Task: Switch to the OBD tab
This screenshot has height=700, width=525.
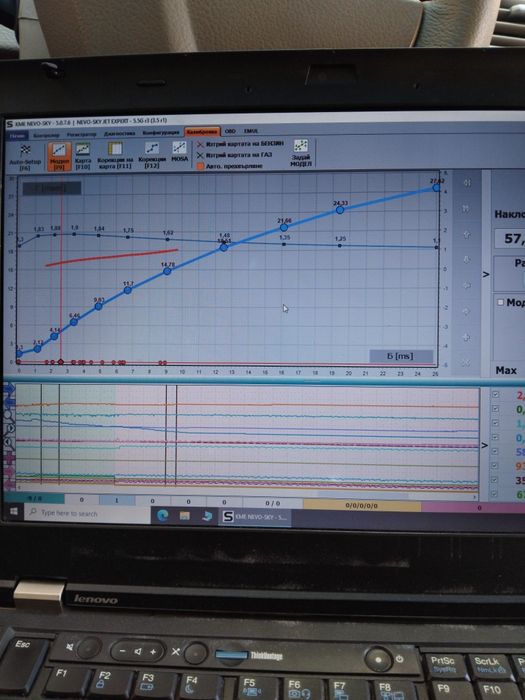Action: 230,131
